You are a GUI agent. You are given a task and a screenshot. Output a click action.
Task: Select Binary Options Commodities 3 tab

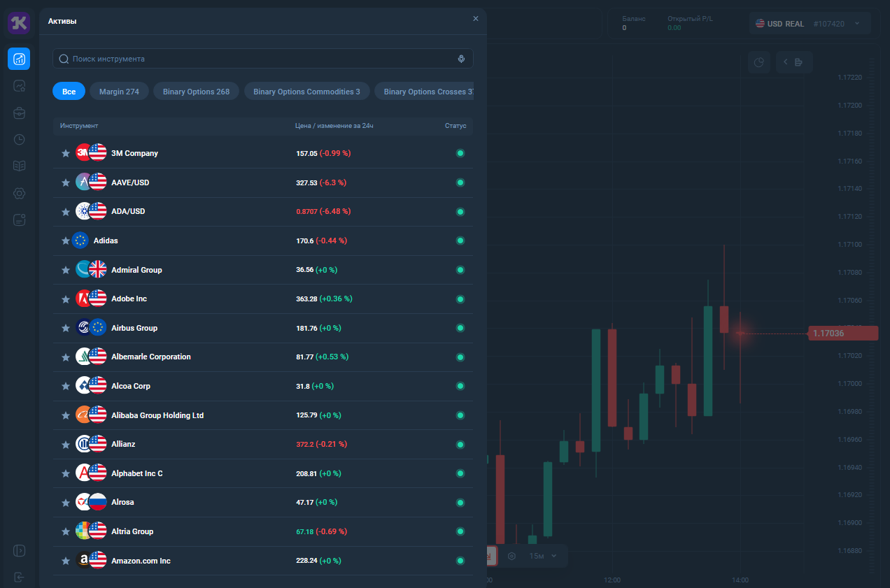(x=306, y=92)
